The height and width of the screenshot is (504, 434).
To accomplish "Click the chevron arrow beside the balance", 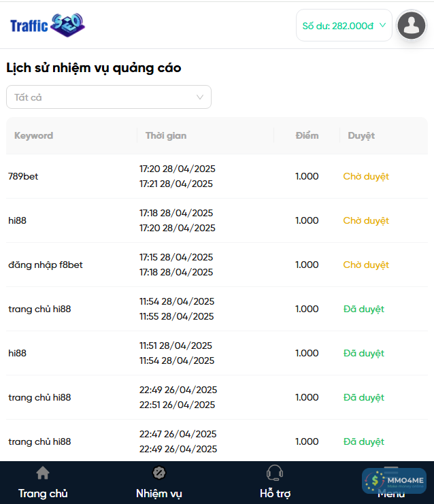I will [382, 25].
